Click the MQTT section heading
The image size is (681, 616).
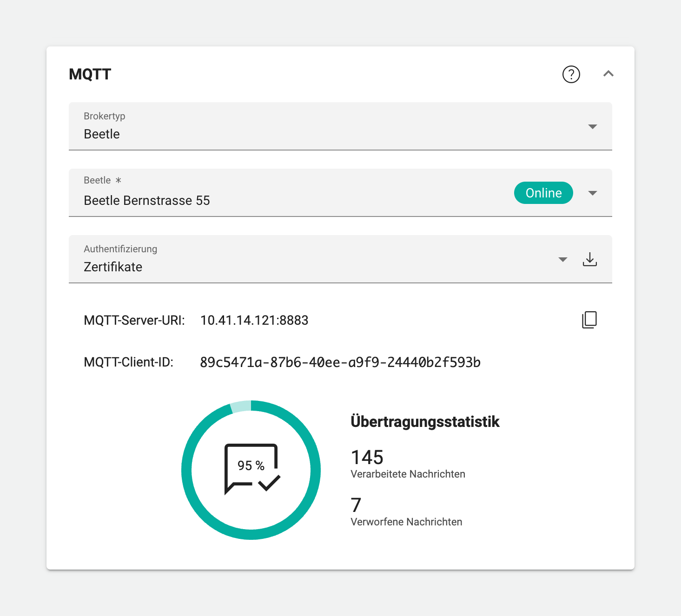pos(90,74)
